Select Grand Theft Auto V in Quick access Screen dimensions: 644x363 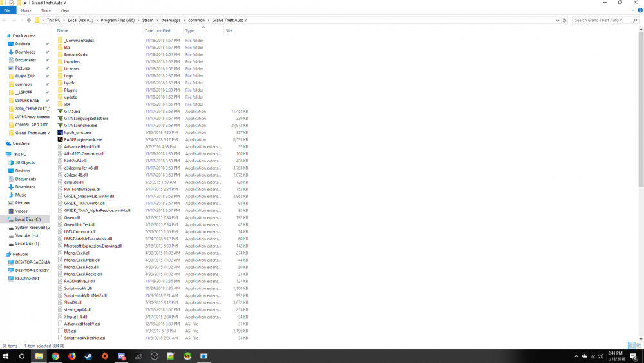[x=32, y=133]
